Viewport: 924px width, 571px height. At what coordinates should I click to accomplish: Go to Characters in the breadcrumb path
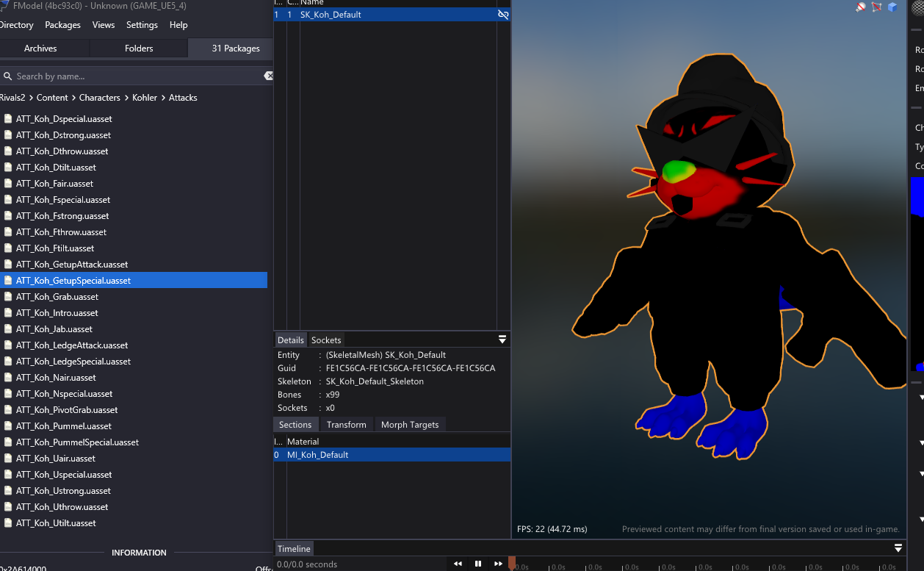(x=100, y=98)
